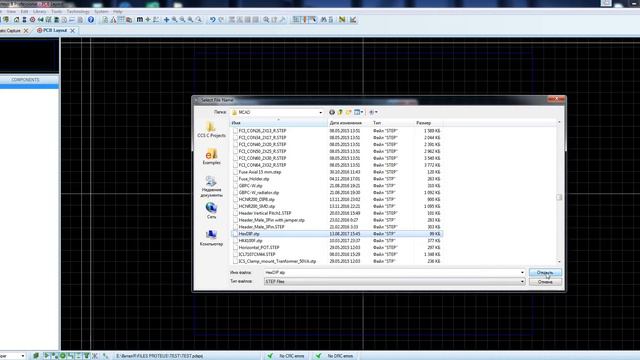Click the Open (Открыть) button
The width and height of the screenshot is (640, 360).
pos(545,272)
